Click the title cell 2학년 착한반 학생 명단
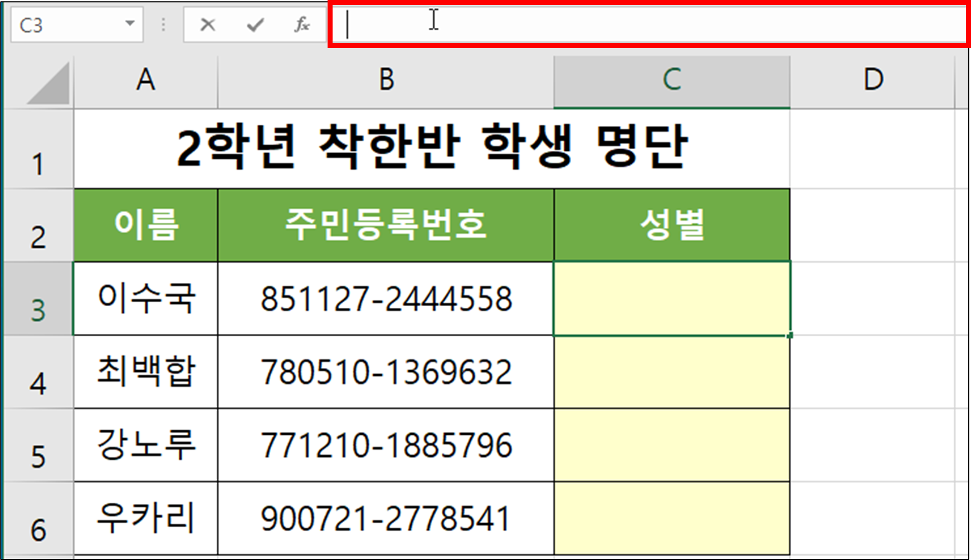 [432, 149]
